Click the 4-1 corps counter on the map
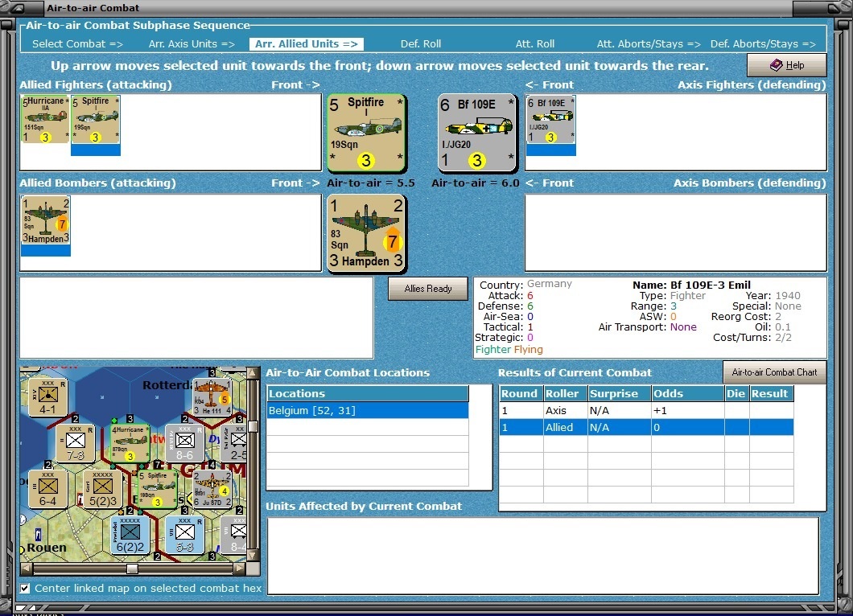The height and width of the screenshot is (616, 853). [47, 397]
